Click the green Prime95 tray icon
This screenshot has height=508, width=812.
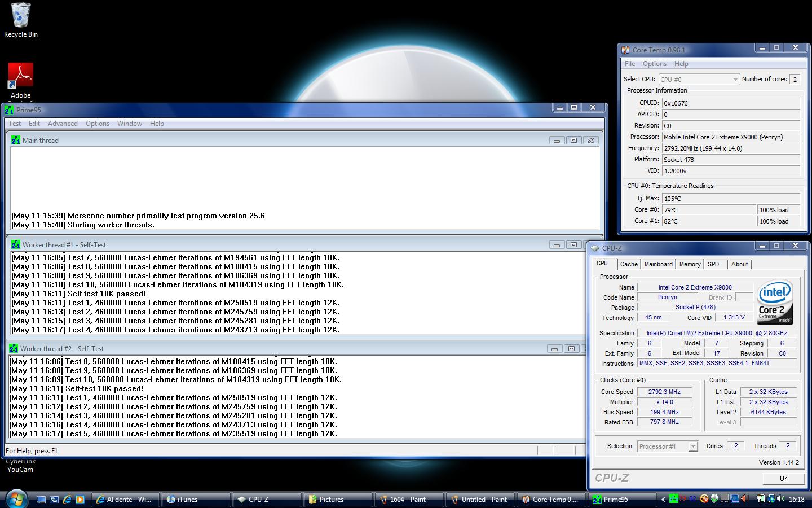674,499
